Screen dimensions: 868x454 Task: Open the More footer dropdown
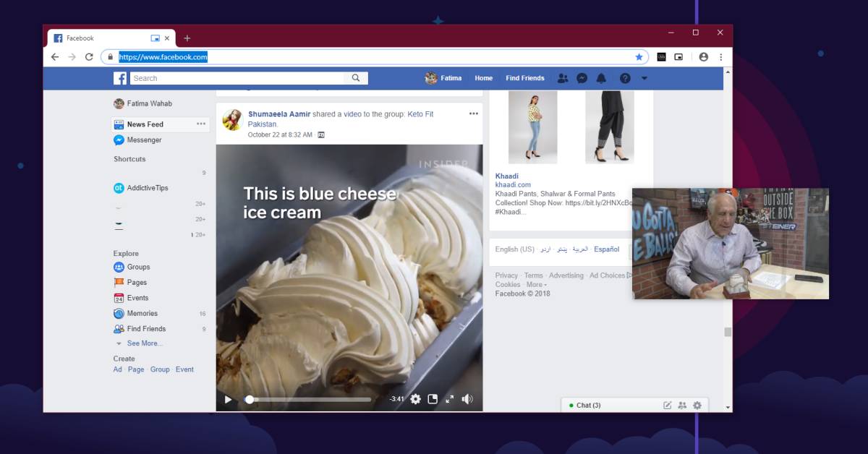(x=536, y=285)
